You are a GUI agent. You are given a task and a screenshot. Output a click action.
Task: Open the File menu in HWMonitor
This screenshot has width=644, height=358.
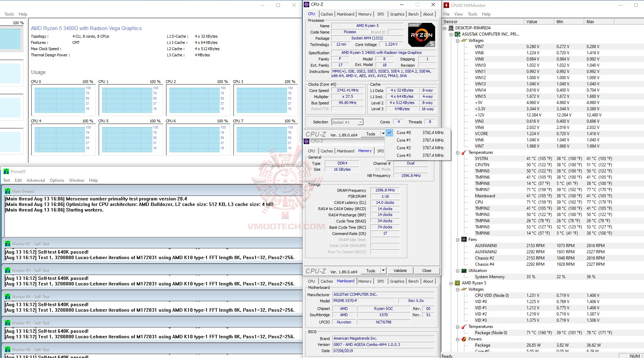coord(446,14)
